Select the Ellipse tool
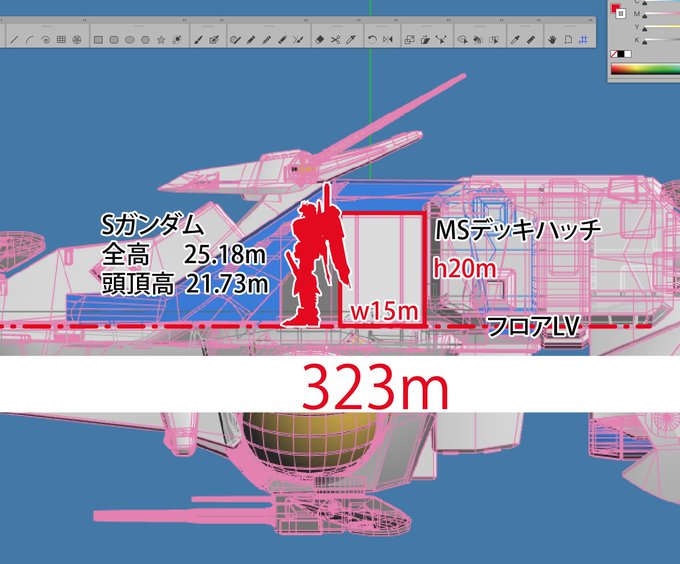680x564 pixels. click(130, 40)
